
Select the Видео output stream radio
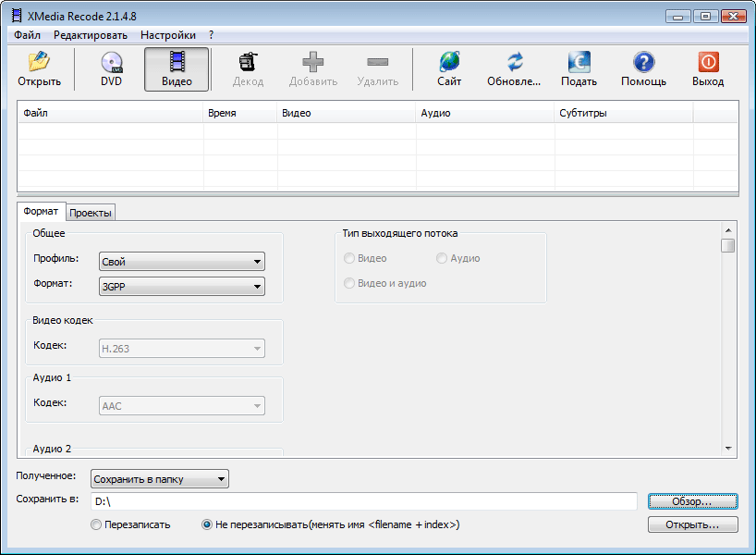(365, 258)
